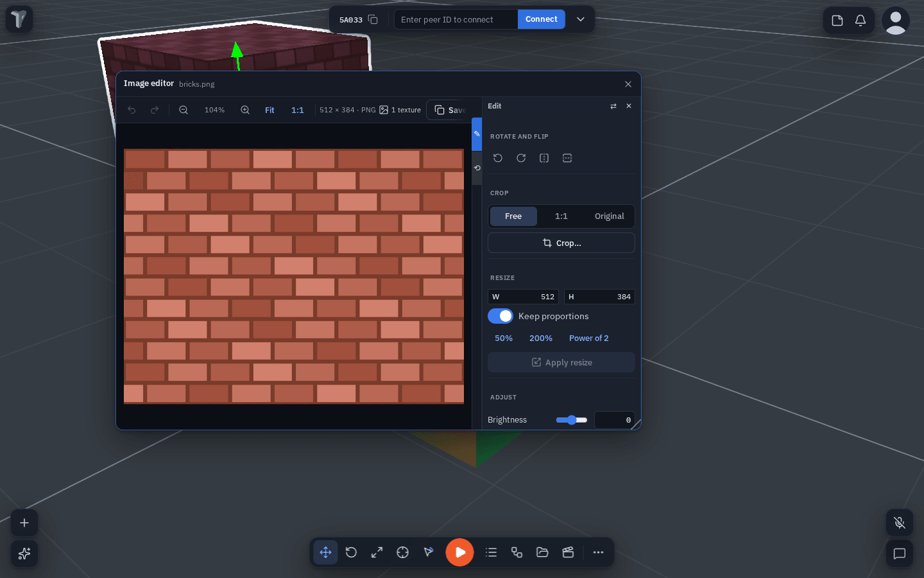Open the add object plus menu
Viewport: 924px width, 578px height.
(24, 523)
